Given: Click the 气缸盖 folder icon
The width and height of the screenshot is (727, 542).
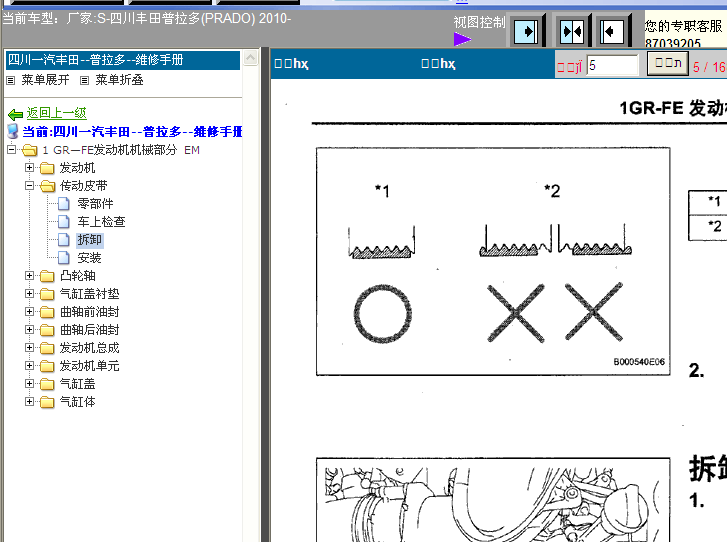Looking at the screenshot, I should coord(47,384).
